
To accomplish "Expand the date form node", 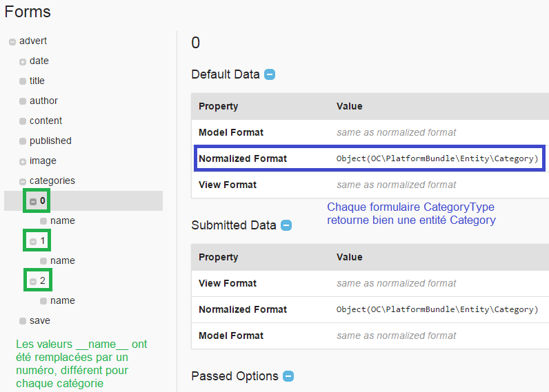I will [23, 62].
